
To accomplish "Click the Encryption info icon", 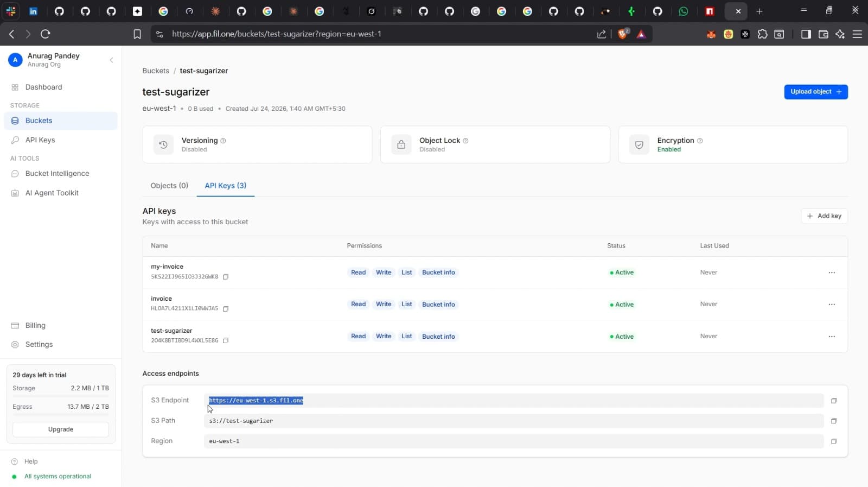I will click(x=700, y=141).
